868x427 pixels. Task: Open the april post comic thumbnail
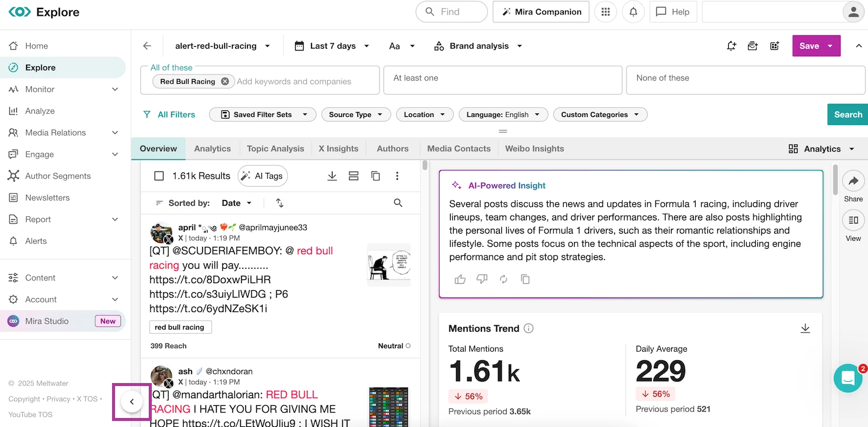[x=389, y=265]
